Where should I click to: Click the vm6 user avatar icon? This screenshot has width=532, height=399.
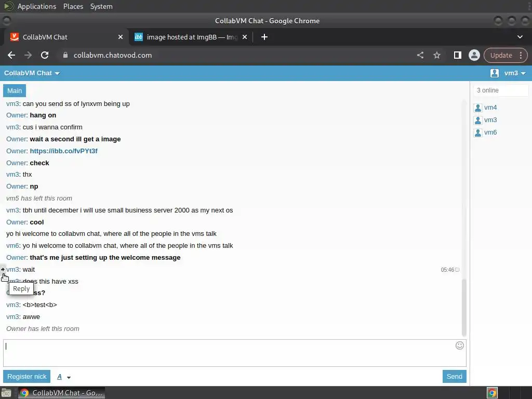478,133
